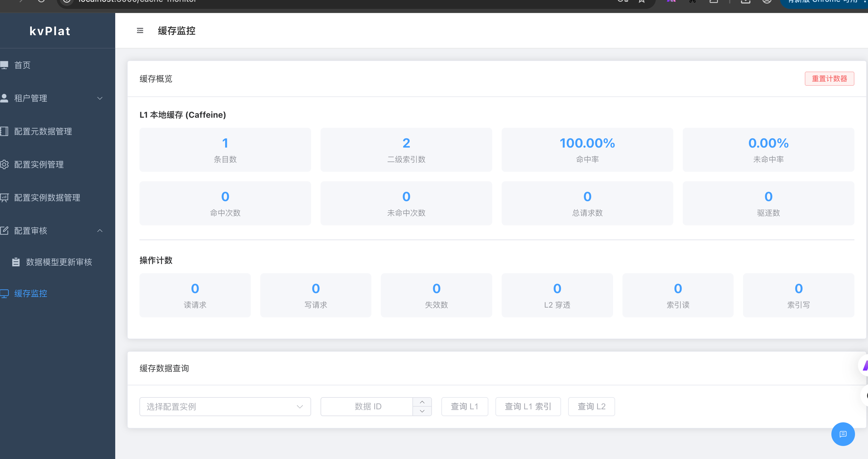The width and height of the screenshot is (868, 459).
Task: Click the 100.00% 命中率 card
Action: [587, 150]
